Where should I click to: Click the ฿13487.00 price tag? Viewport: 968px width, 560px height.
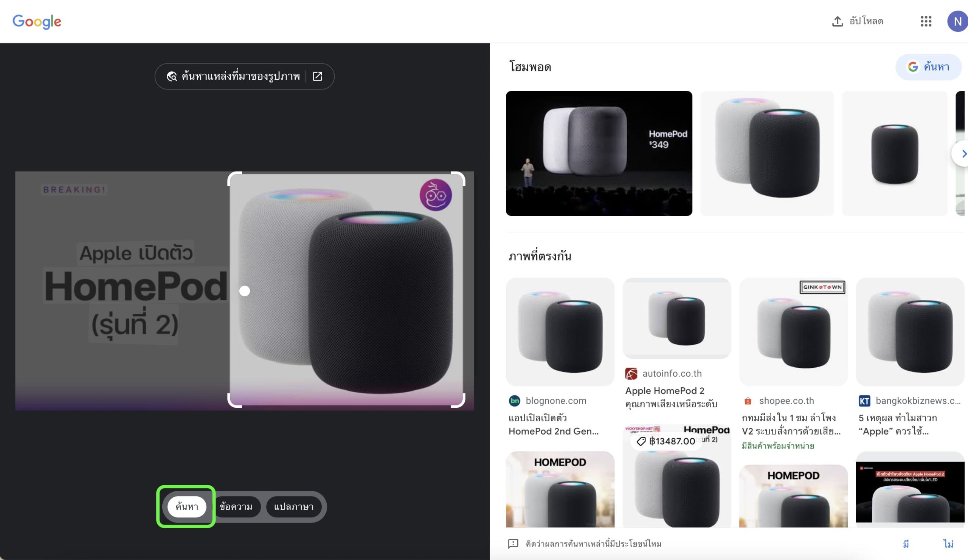pos(666,441)
